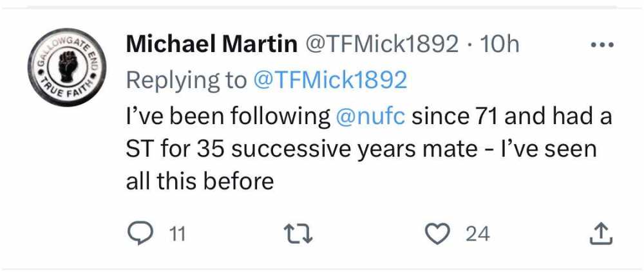Open the three-dot more options menu

601,46
